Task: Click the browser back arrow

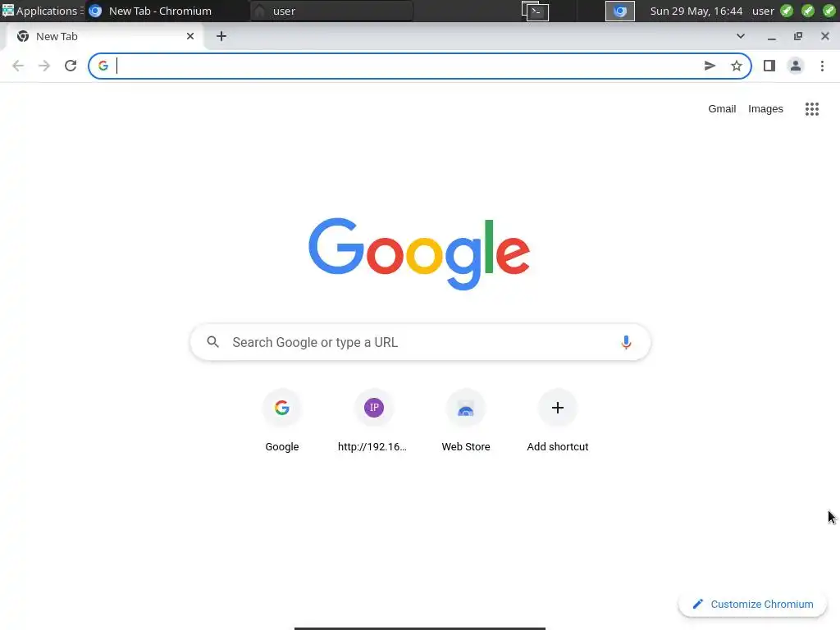Action: click(18, 66)
